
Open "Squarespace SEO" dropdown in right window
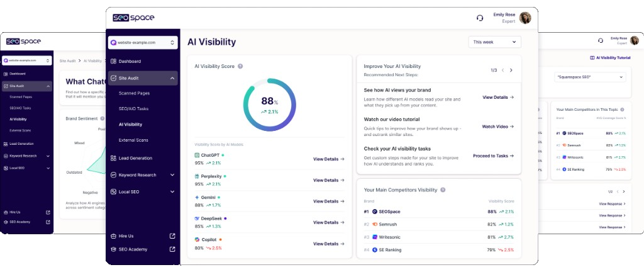(590, 77)
